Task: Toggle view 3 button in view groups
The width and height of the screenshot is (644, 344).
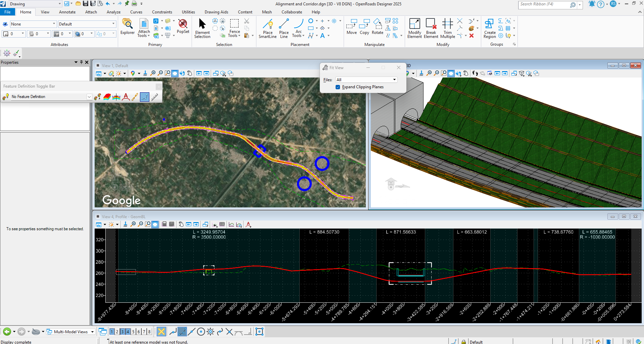Action: [122, 332]
